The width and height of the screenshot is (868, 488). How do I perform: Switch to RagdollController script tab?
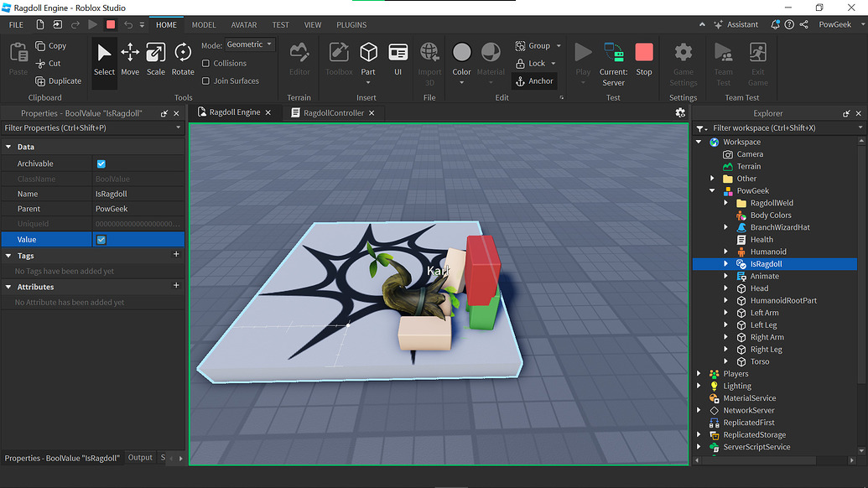coord(333,113)
